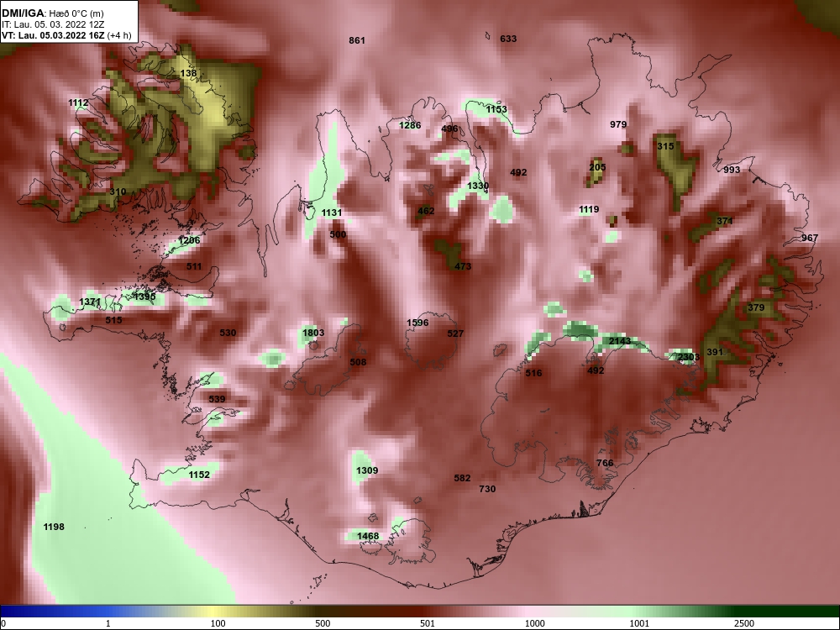The width and height of the screenshot is (840, 630).
Task: Click the map value 1309
Action: point(367,470)
